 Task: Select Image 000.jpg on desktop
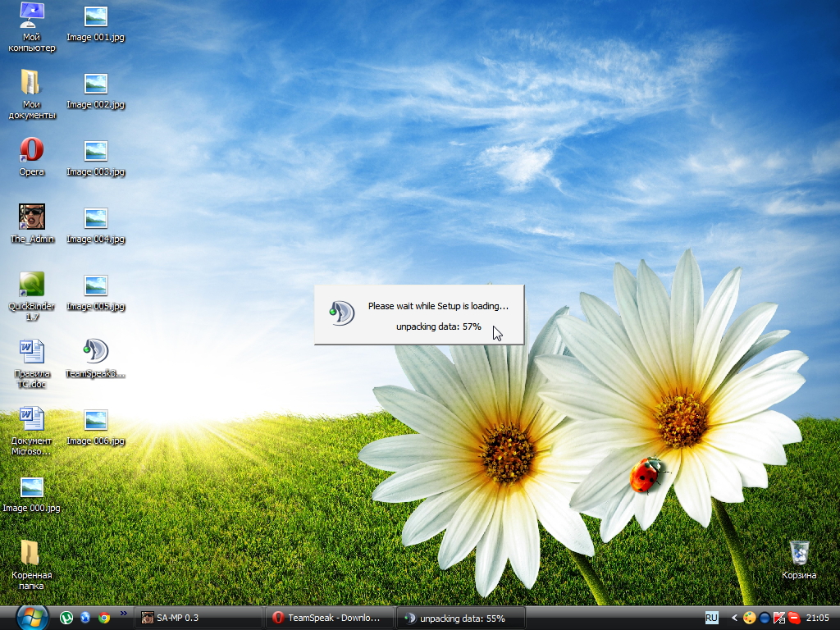pyautogui.click(x=32, y=493)
